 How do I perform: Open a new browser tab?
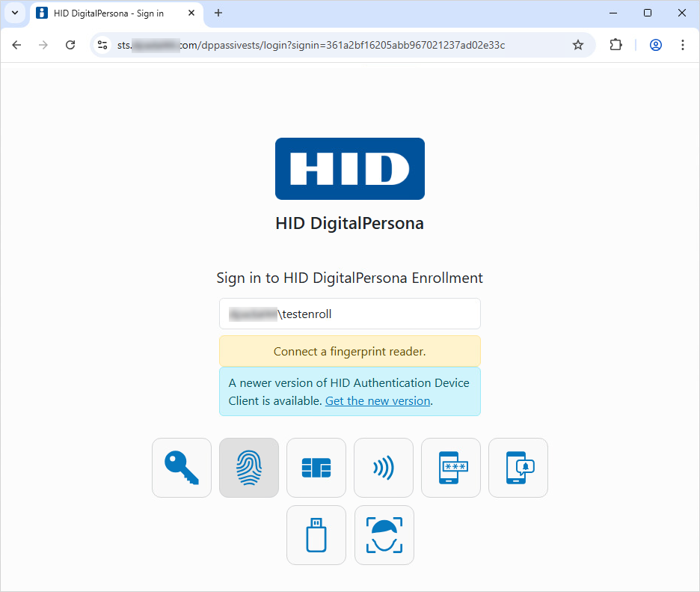coord(218,13)
